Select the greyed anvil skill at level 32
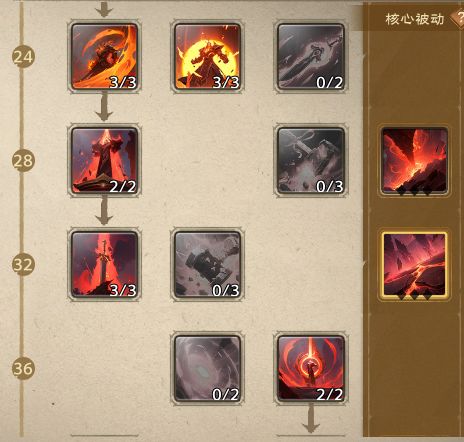464x442 pixels. (x=207, y=264)
